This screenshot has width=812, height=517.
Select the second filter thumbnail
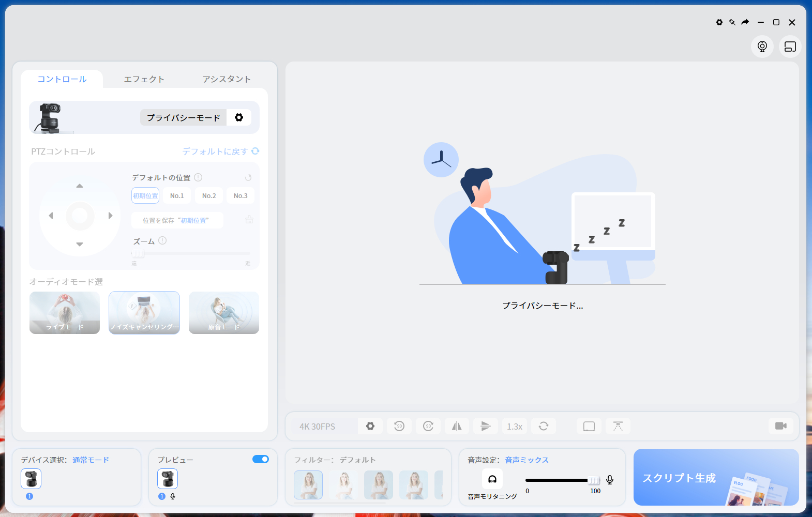click(x=343, y=485)
